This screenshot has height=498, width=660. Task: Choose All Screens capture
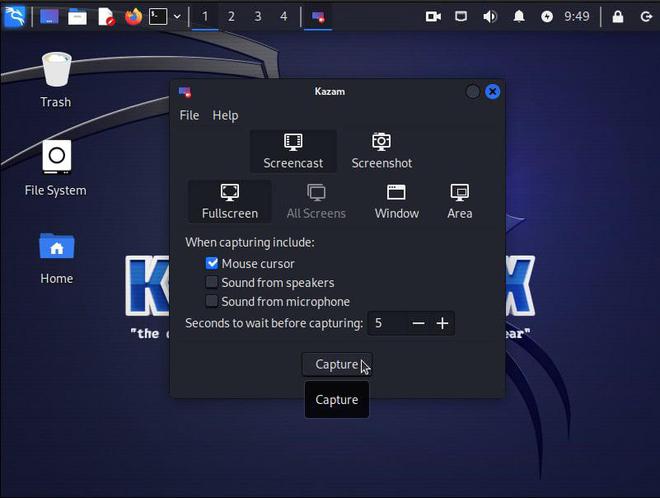[x=316, y=202]
